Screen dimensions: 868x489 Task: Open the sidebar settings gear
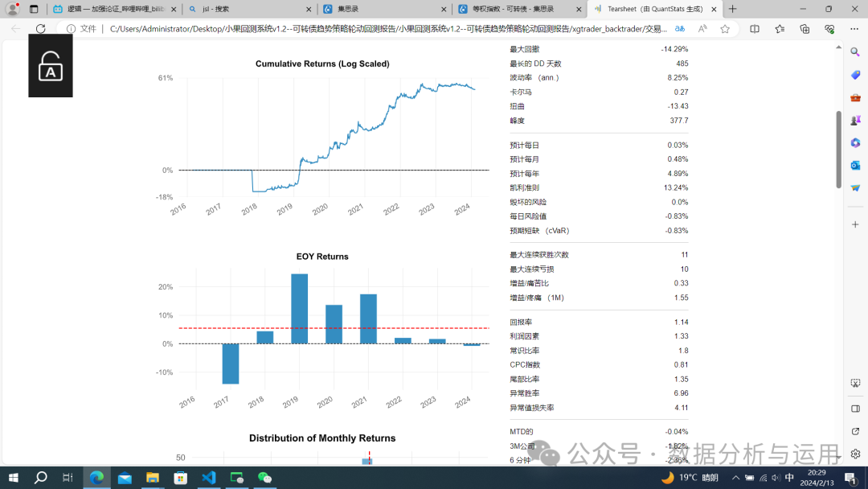pos(855,454)
